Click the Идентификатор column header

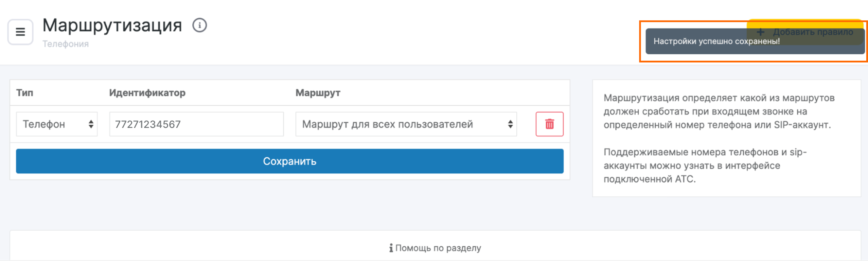[x=147, y=93]
